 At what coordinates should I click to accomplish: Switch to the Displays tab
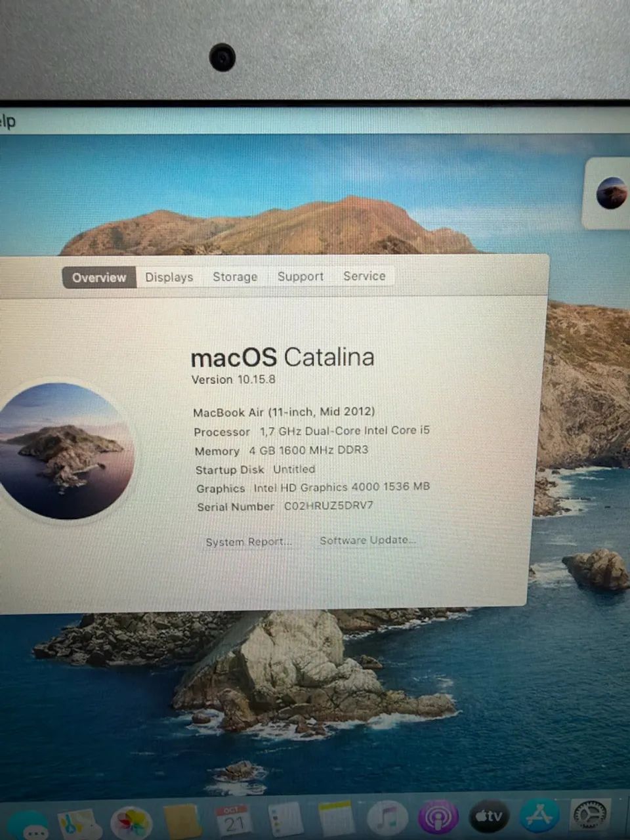169,277
